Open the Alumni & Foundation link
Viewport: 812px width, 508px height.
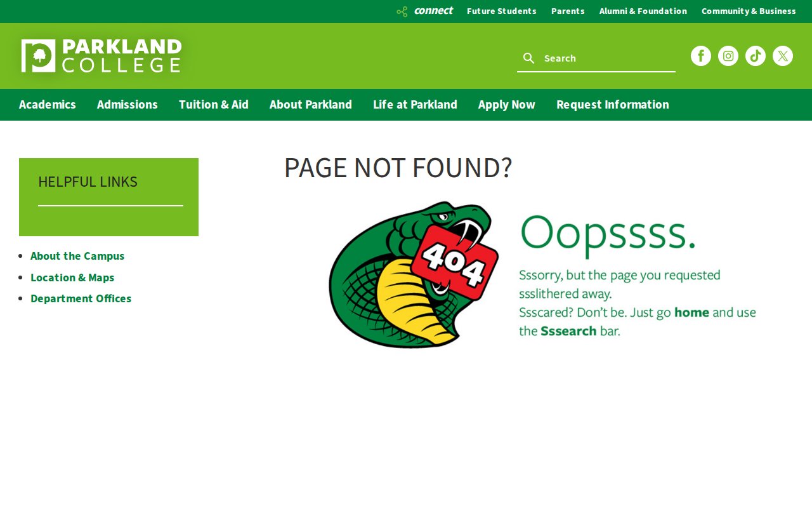643,11
